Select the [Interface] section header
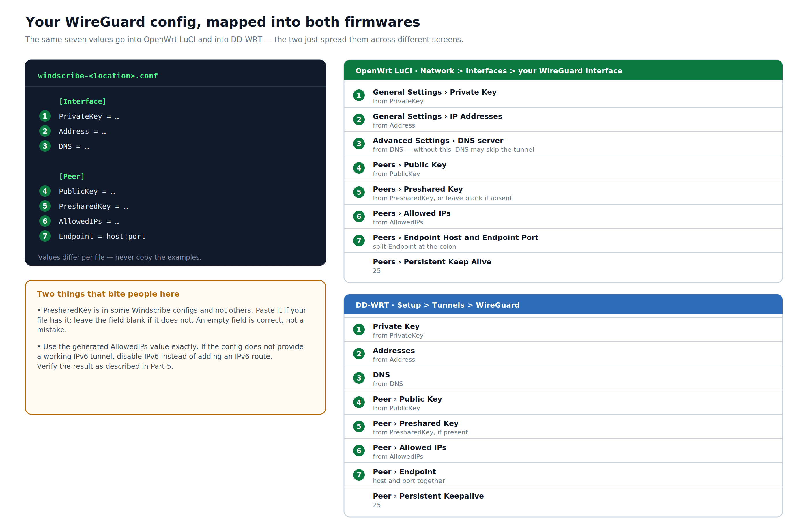 pos(83,101)
